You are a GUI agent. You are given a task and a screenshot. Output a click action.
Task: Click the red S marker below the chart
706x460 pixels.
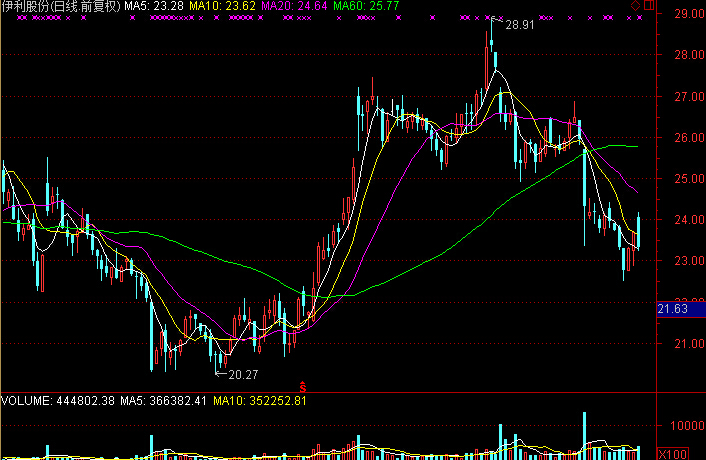[x=303, y=384]
